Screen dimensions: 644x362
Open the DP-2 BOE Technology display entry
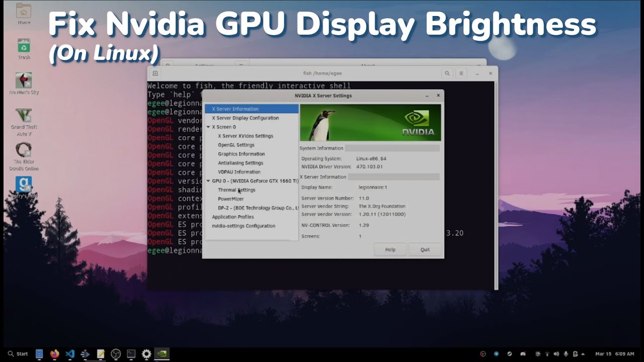[x=258, y=208]
